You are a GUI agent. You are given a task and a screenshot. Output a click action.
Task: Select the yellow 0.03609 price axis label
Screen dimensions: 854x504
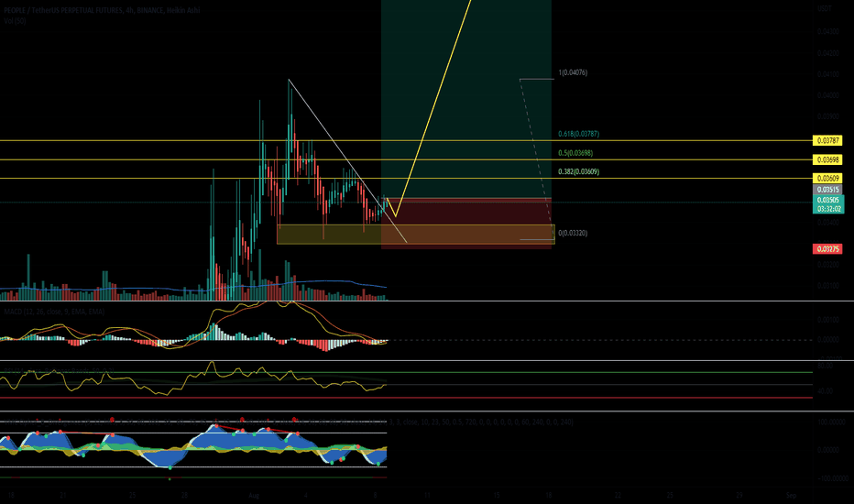[827, 178]
